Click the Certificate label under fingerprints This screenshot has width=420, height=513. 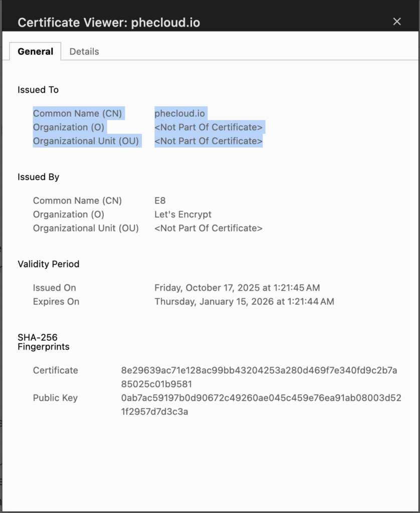pos(56,371)
